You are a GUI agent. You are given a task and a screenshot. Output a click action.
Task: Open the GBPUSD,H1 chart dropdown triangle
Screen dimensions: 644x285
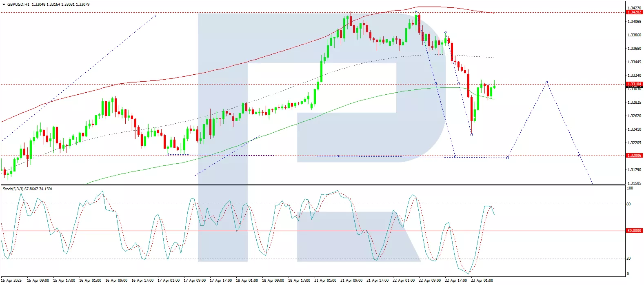pos(4,4)
